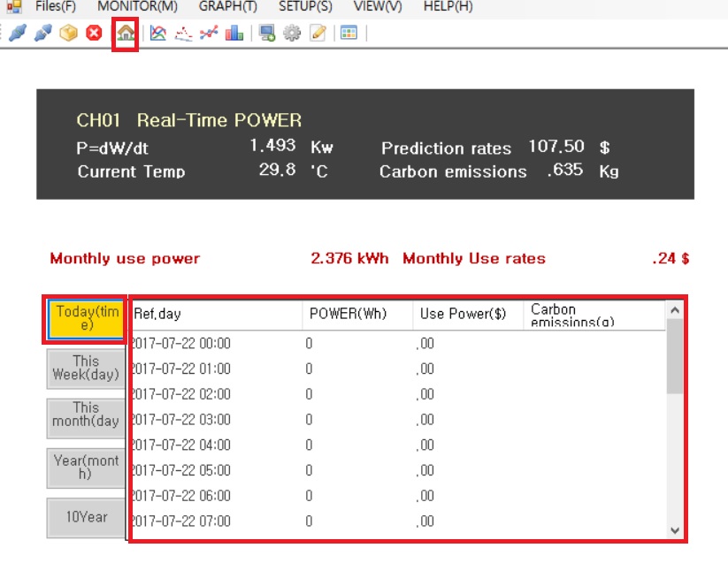The image size is (728, 563).
Task: Click the pencil edit note icon
Action: [x=318, y=33]
